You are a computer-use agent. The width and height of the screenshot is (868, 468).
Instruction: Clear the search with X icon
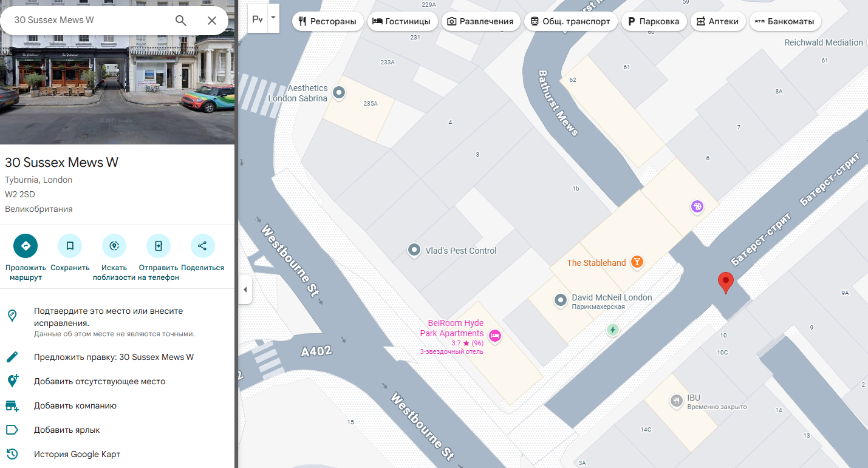pyautogui.click(x=212, y=21)
